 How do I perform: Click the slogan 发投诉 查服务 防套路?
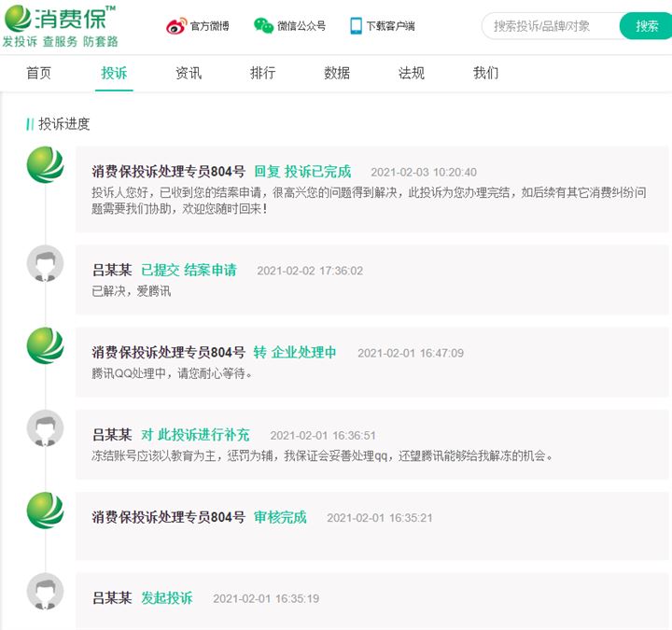click(60, 42)
